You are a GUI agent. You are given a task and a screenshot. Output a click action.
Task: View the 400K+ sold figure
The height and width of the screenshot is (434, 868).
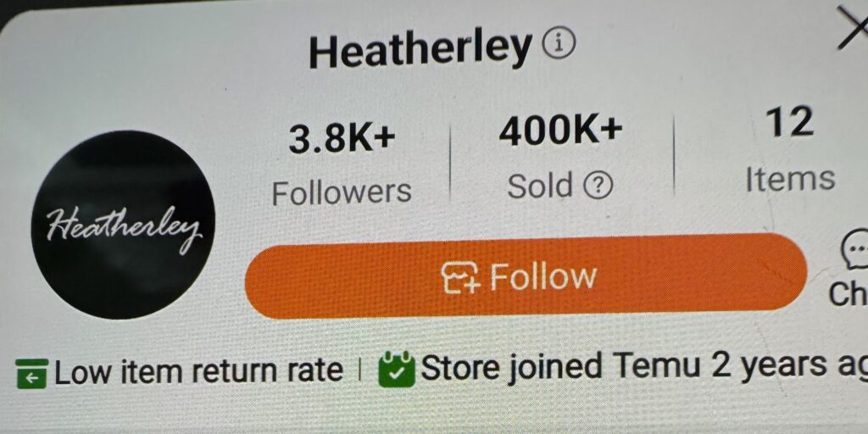tap(561, 131)
